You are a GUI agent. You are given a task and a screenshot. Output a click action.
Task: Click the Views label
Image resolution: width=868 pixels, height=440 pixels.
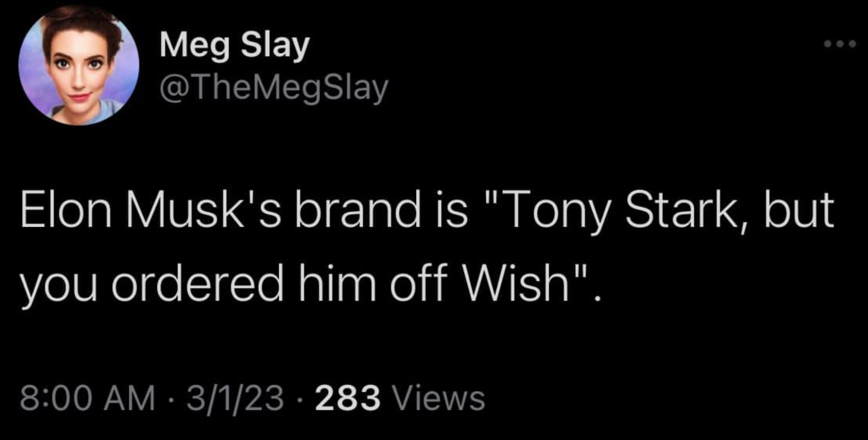click(439, 398)
